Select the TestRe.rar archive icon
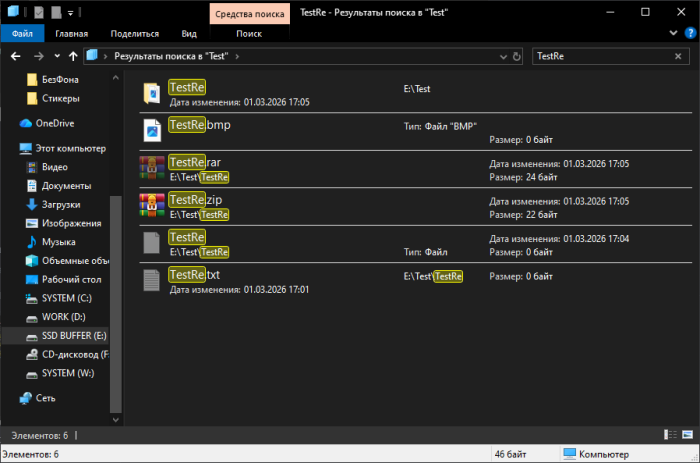 (152, 168)
